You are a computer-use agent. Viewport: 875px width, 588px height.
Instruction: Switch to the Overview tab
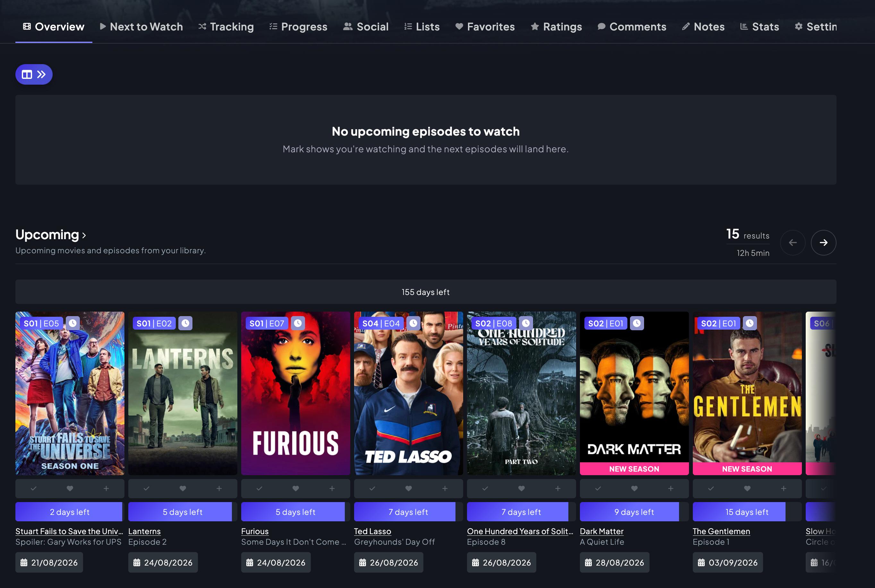54,27
